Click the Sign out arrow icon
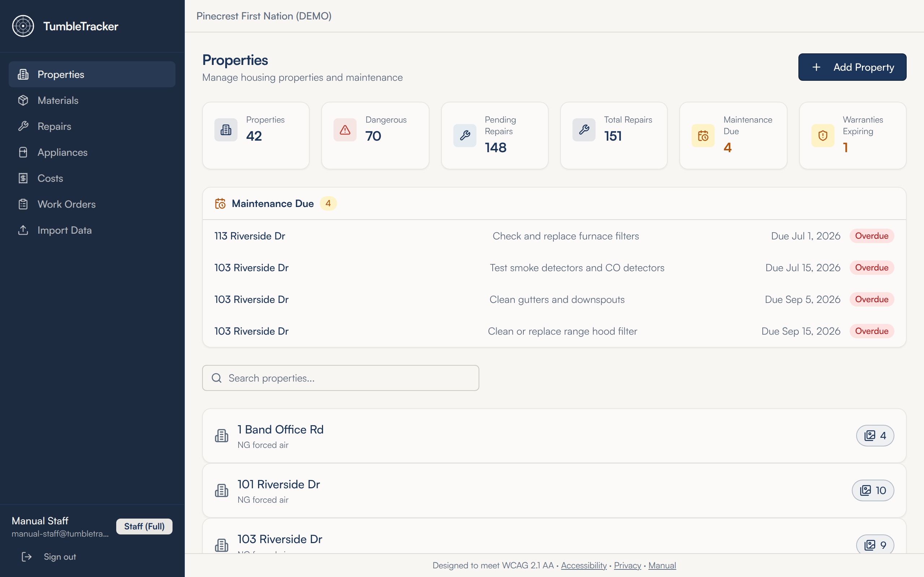Viewport: 924px width, 577px height. click(x=26, y=557)
